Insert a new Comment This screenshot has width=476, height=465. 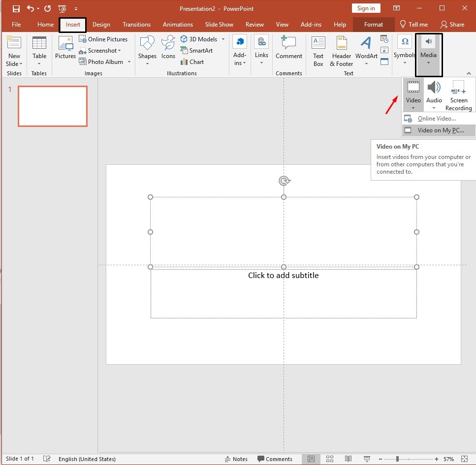pyautogui.click(x=288, y=48)
